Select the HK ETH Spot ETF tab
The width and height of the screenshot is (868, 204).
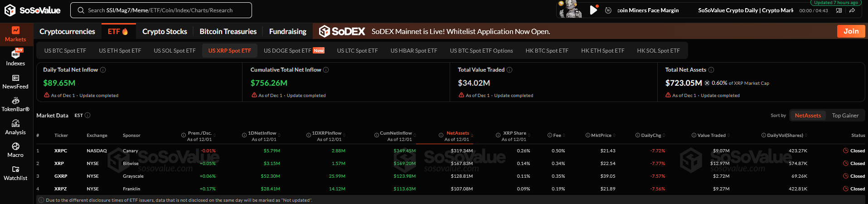click(x=603, y=51)
